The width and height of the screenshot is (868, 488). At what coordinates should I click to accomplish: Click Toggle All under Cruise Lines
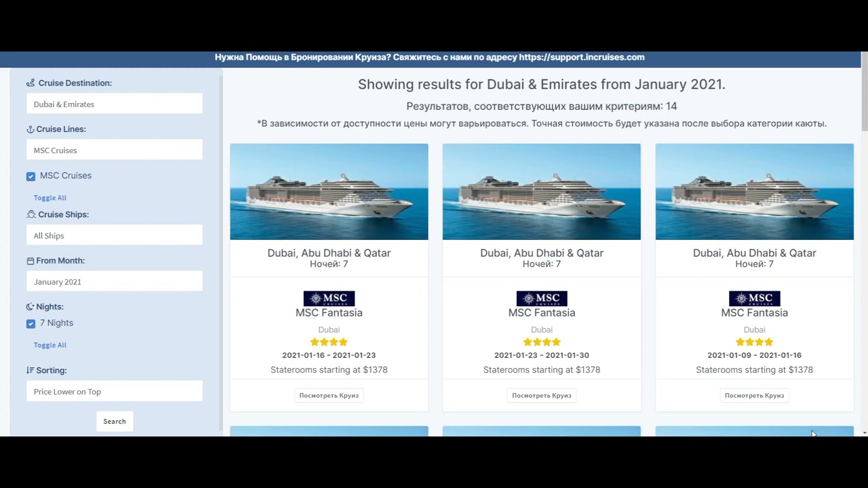click(x=50, y=198)
